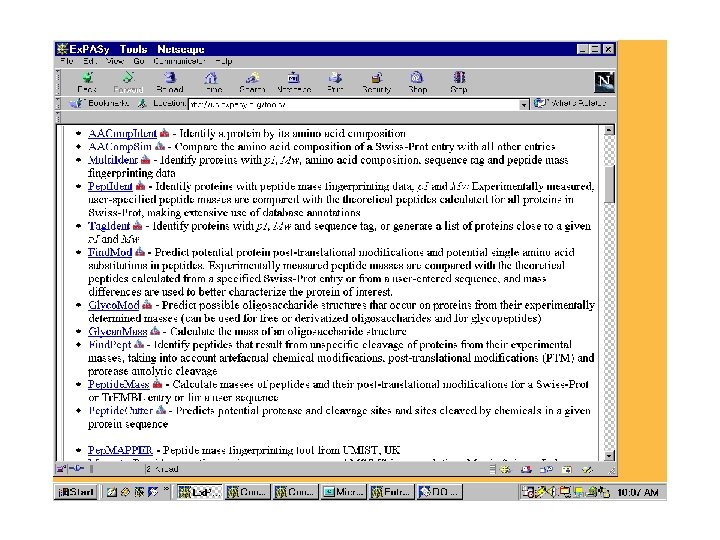
Task: Stop loading with Stop button
Action: pyautogui.click(x=459, y=83)
